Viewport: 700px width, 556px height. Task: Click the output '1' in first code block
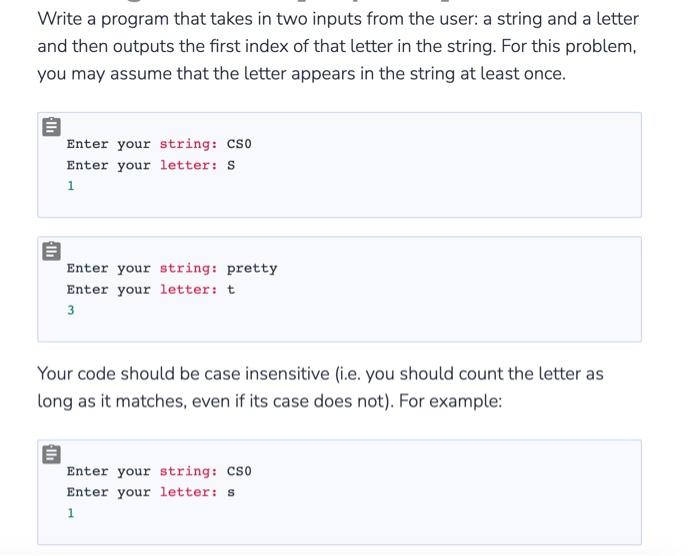click(71, 186)
